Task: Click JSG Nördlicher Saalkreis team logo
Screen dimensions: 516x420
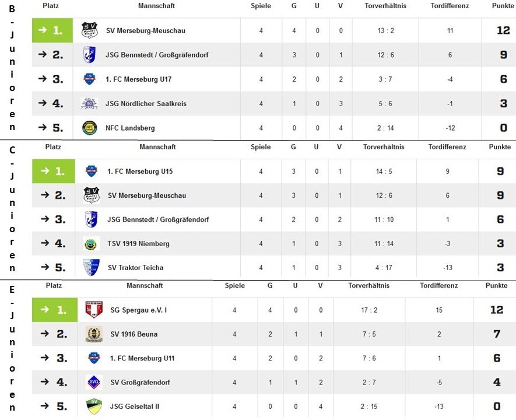Action: coord(89,104)
